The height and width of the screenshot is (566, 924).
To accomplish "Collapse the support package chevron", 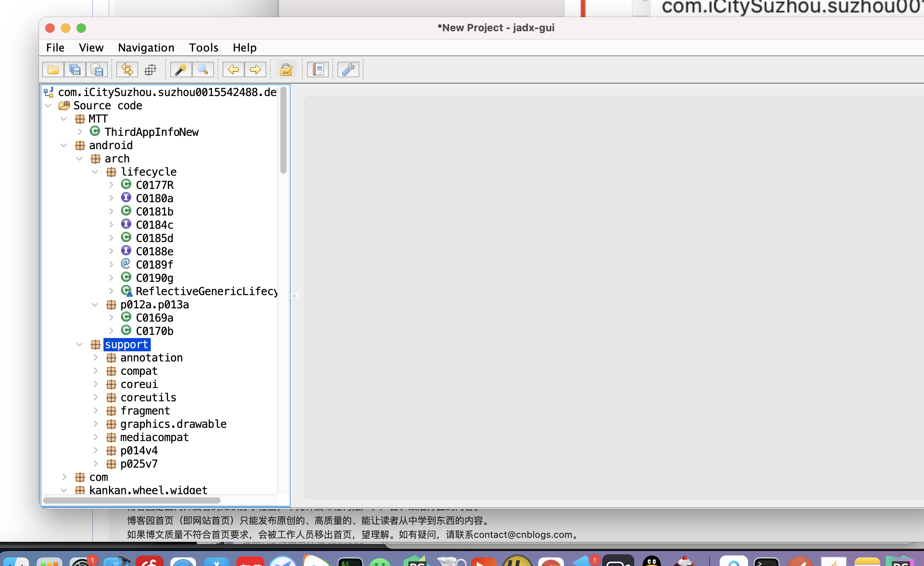I will pyautogui.click(x=79, y=344).
